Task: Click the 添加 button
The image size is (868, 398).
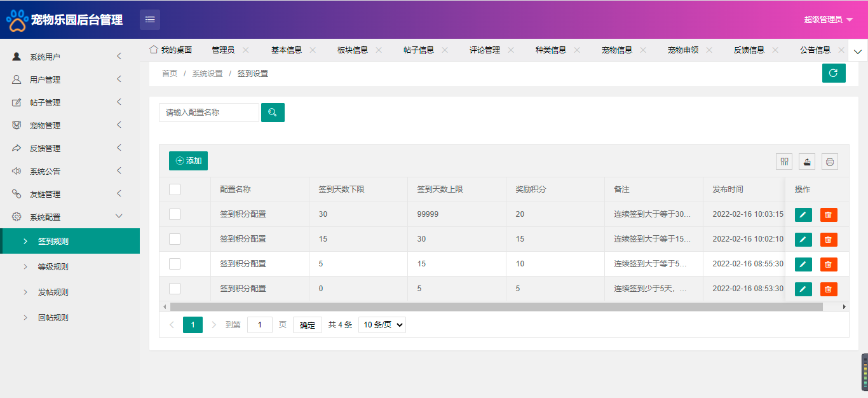Action: tap(188, 161)
